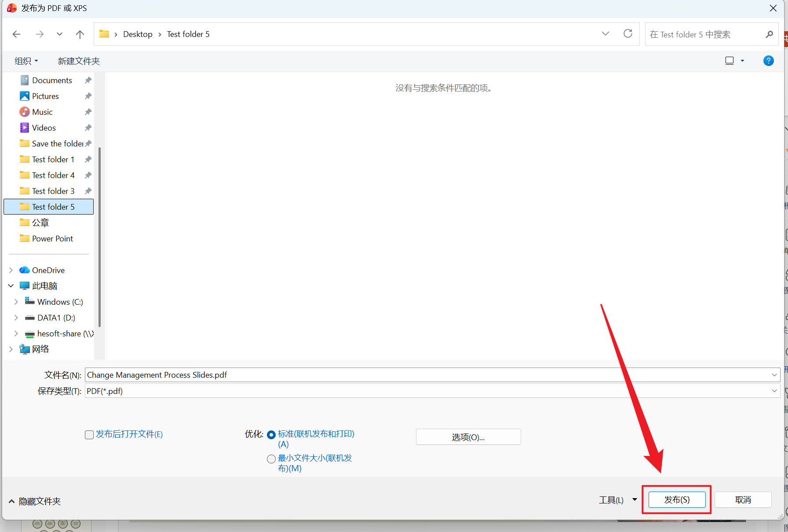The width and height of the screenshot is (788, 532).
Task: Expand the Windows (C:) drive node
Action: pos(16,302)
